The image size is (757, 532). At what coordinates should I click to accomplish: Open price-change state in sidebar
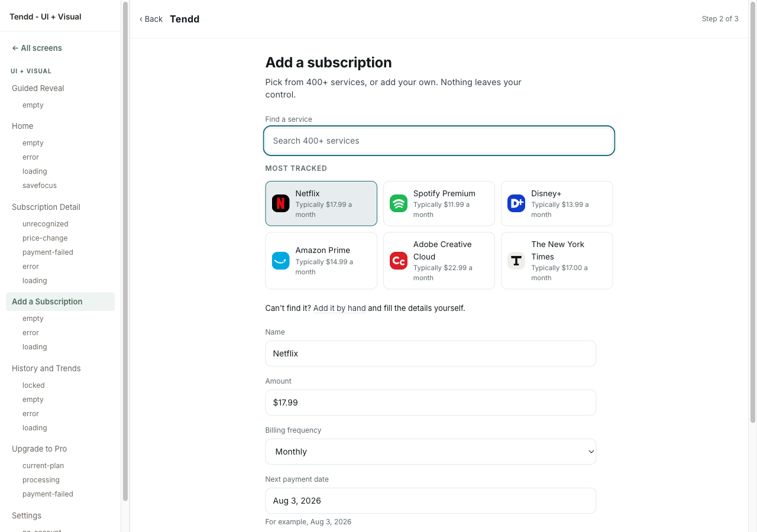click(45, 238)
